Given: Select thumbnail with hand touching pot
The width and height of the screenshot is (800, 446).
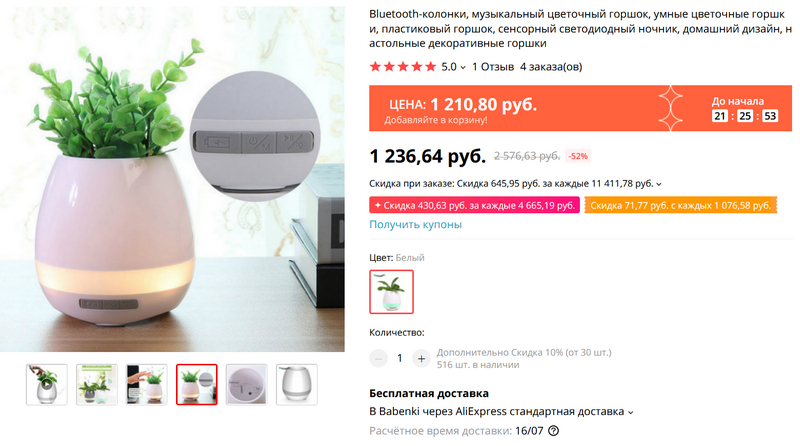Looking at the screenshot, I should [146, 385].
